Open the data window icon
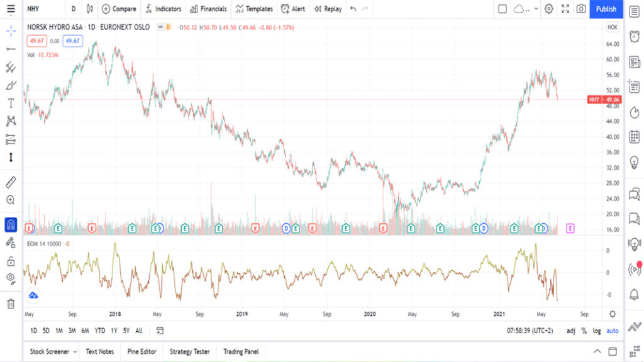Viewport: 644px width, 362px height. pos(634,87)
